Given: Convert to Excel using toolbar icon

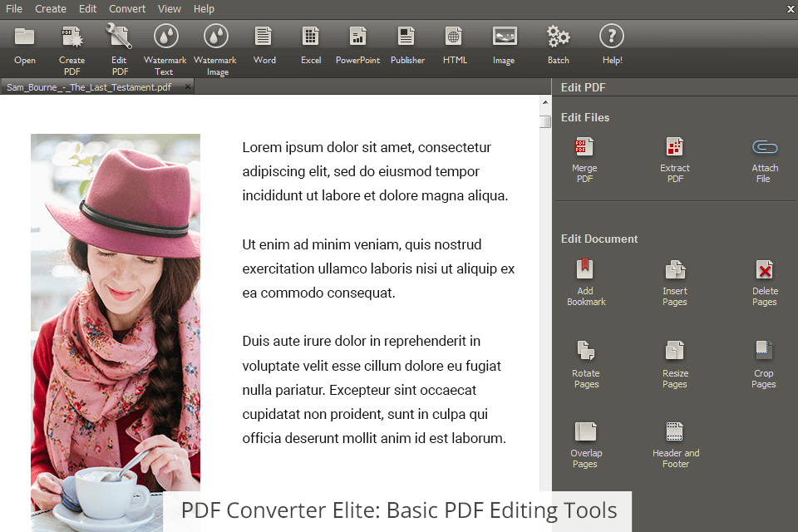Looking at the screenshot, I should tap(310, 36).
